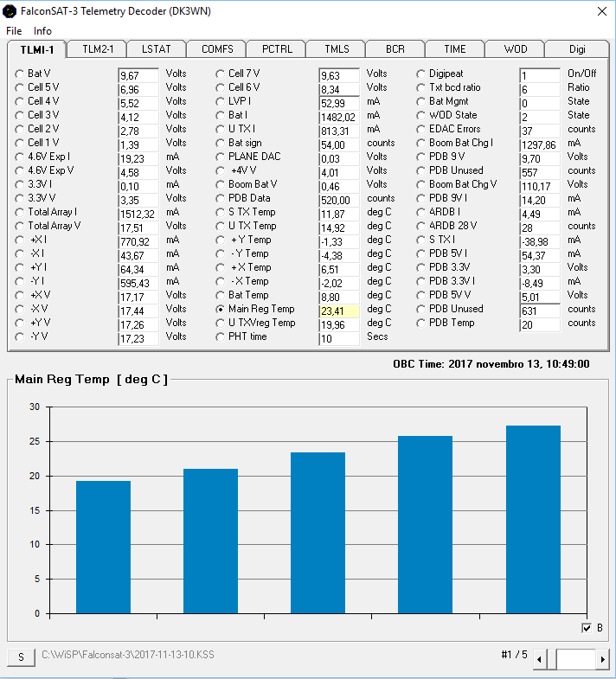Select the Cell 5 V radio button
The height and width of the screenshot is (679, 616).
(x=19, y=88)
